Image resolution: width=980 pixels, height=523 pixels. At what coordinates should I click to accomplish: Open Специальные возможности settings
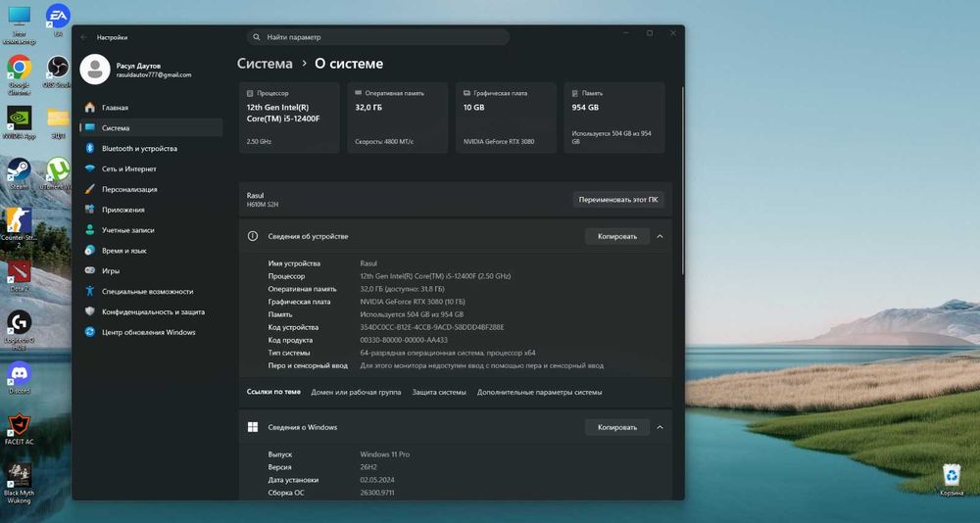151,291
